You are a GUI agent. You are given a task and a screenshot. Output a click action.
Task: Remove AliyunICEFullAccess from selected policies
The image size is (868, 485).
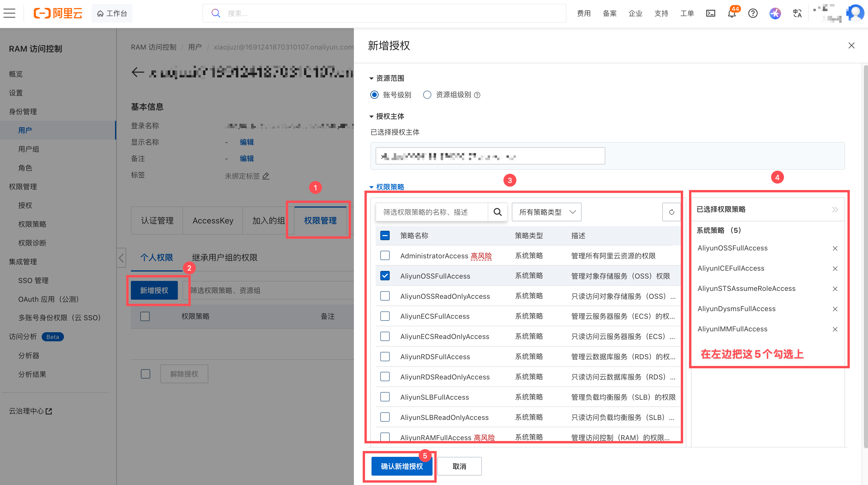[835, 268]
